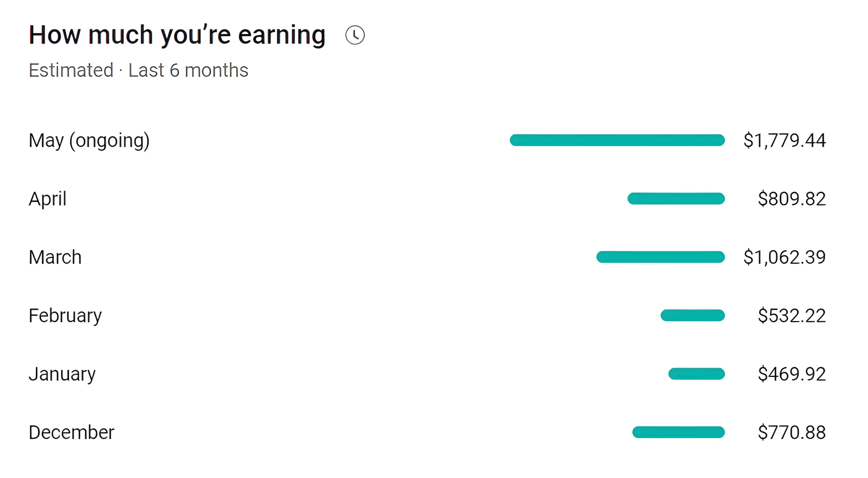Viewport: 868px width, 478px height.
Task: Click the 'How much you're earning' heading
Action: point(177,36)
